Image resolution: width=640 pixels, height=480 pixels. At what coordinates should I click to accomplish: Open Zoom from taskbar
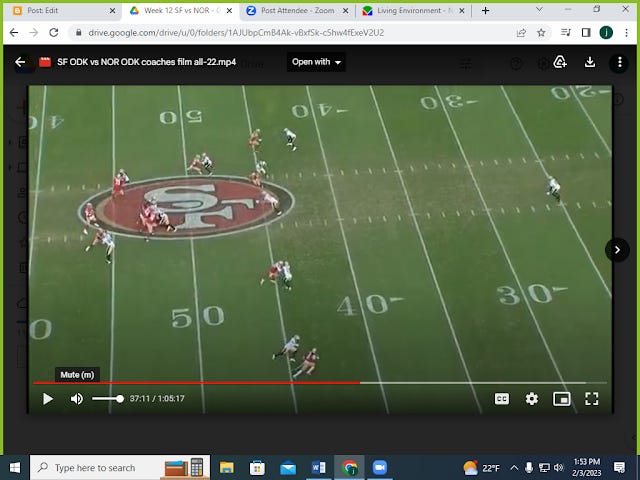(x=380, y=467)
